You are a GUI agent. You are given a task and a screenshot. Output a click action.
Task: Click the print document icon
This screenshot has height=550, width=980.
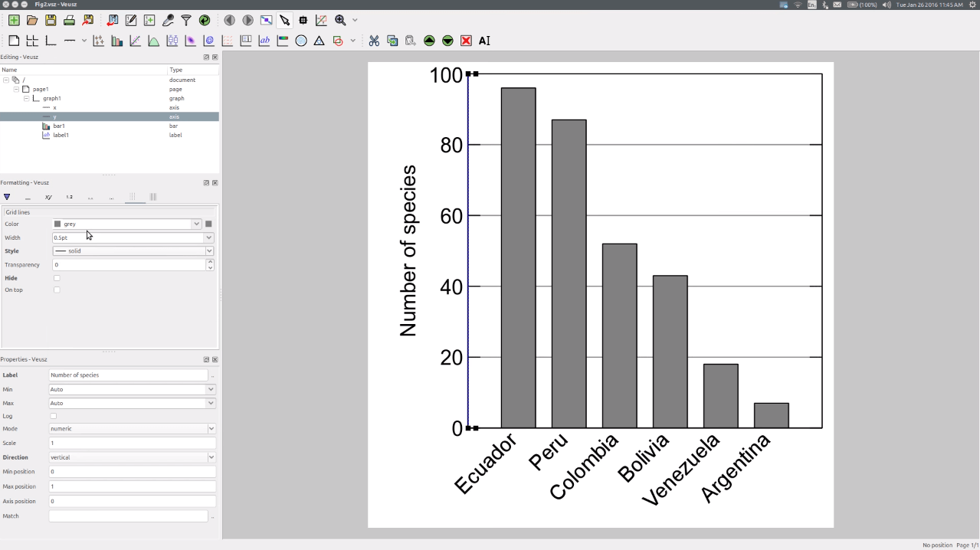point(69,20)
